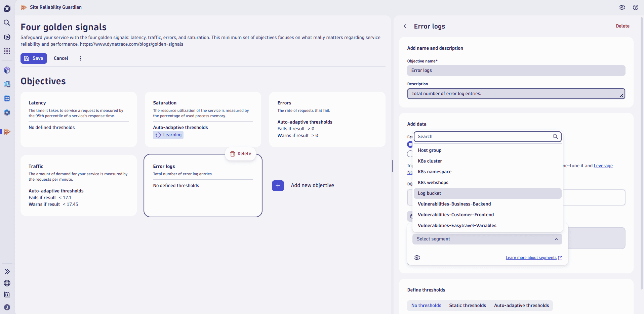The width and height of the screenshot is (644, 314).
Task: Click the magnifier icon in segment search
Action: point(555,137)
